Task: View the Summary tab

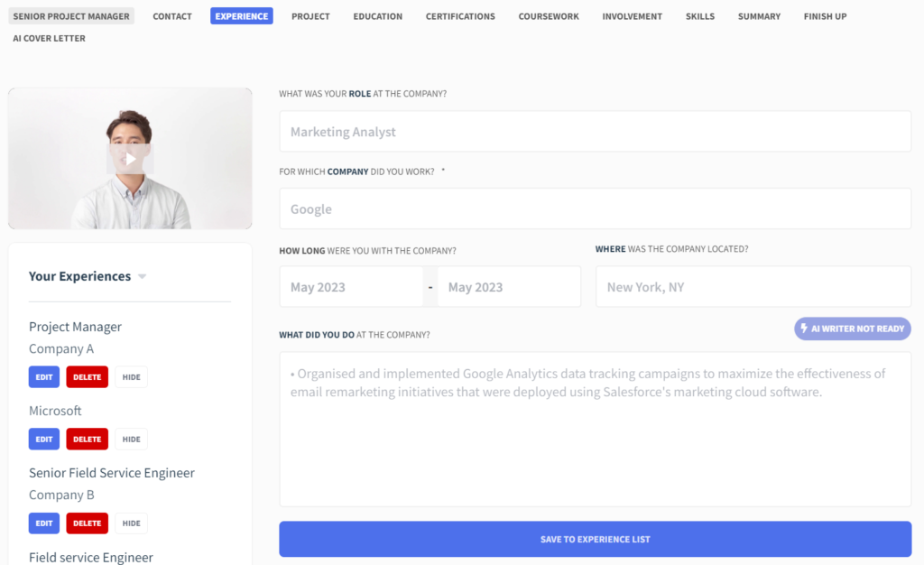Action: click(759, 16)
